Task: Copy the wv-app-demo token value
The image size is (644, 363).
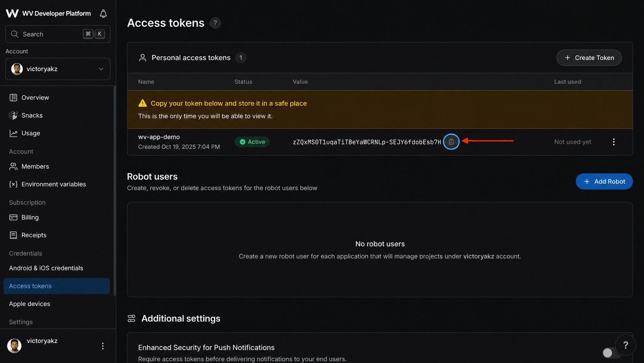Action: 451,142
